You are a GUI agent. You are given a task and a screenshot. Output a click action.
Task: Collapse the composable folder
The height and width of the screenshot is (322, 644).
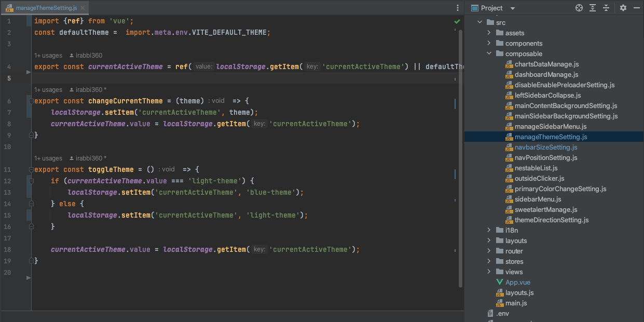[x=489, y=53]
